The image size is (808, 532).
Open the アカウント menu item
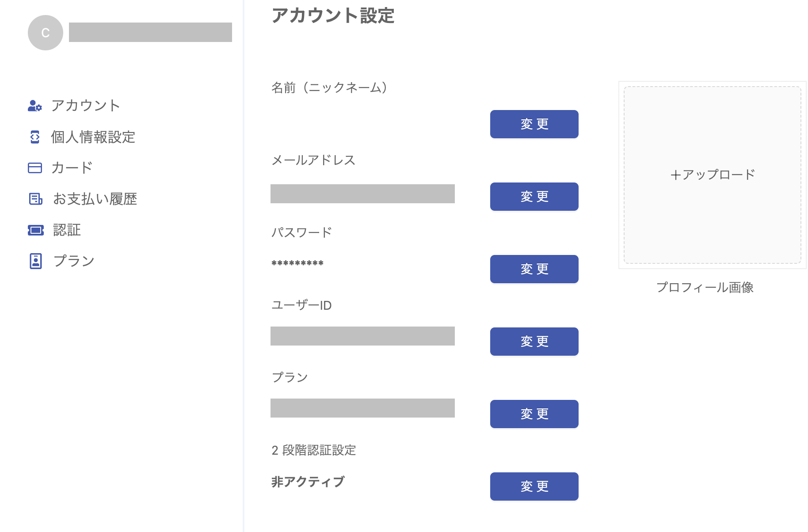point(86,106)
